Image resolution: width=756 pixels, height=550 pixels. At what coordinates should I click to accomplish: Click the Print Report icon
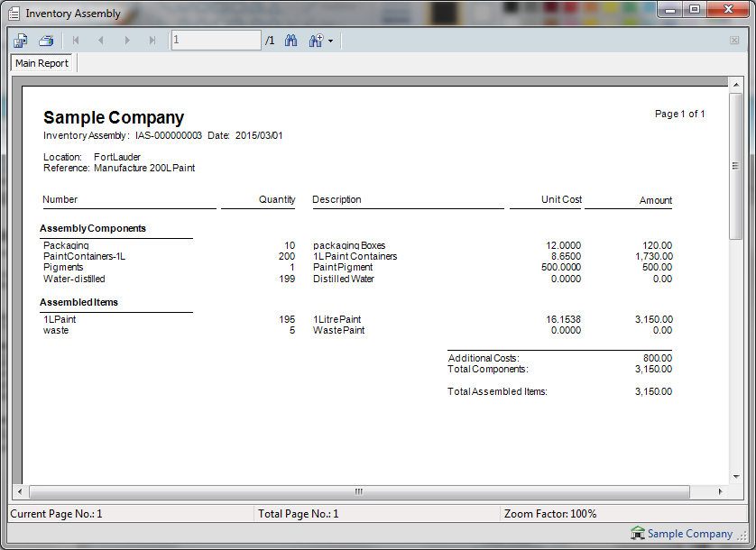pyautogui.click(x=46, y=41)
